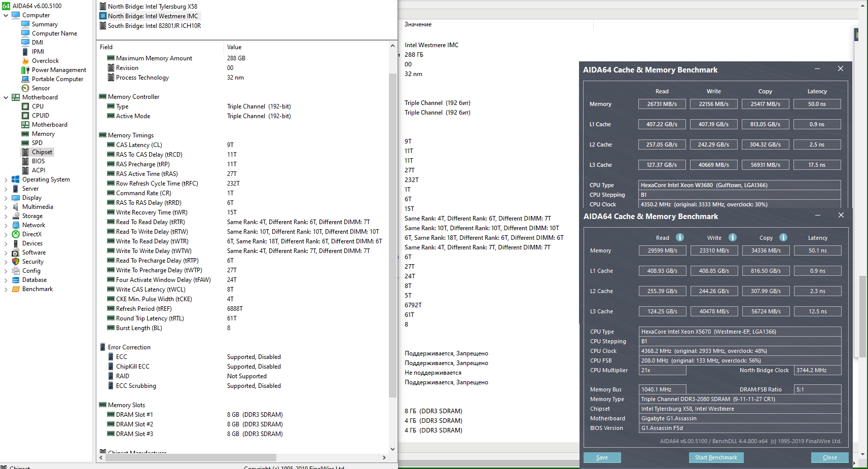Image resolution: width=868 pixels, height=469 pixels.
Task: Select the Database icon
Action: click(16, 280)
